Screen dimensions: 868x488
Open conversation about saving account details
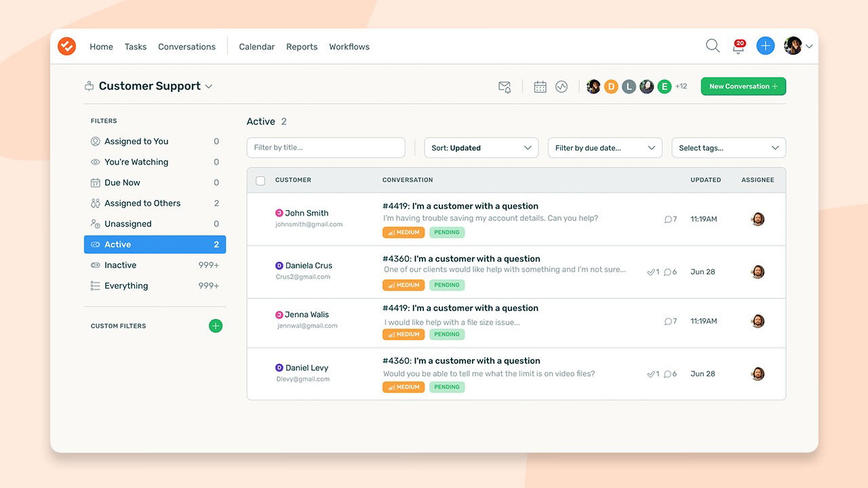(x=460, y=206)
